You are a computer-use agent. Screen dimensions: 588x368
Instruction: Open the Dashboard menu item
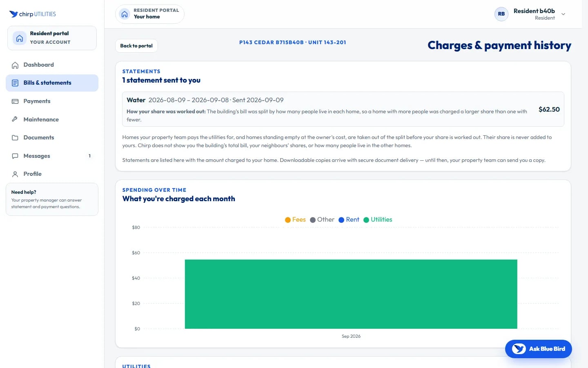(x=52, y=65)
